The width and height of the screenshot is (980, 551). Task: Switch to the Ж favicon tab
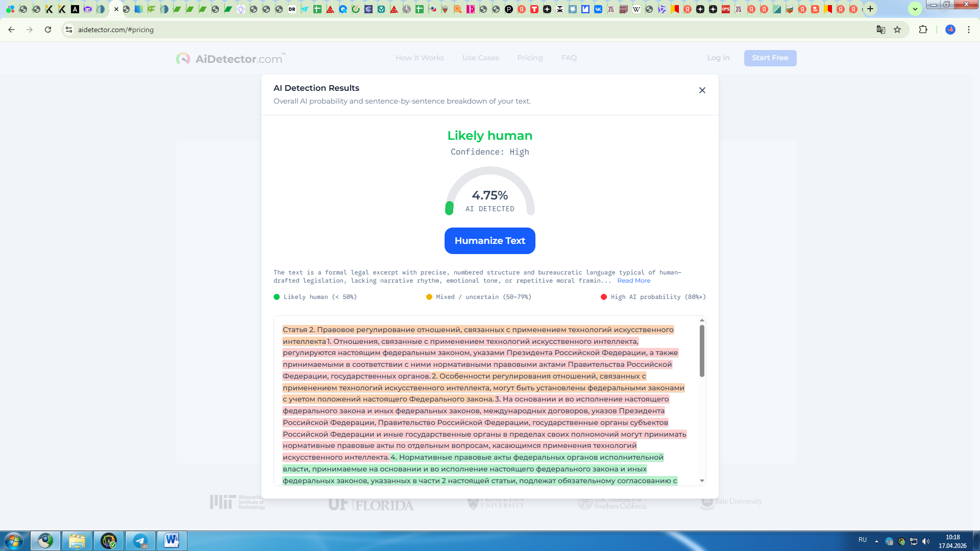[560, 9]
